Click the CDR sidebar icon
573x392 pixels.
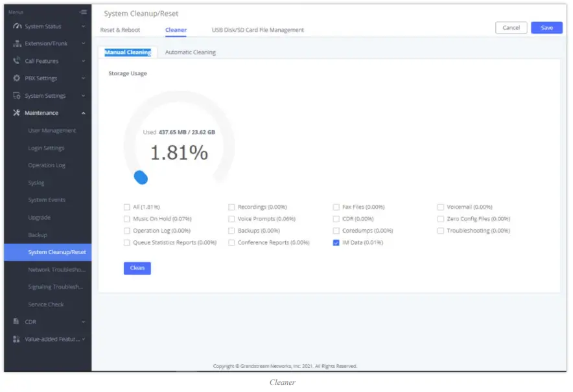point(17,321)
